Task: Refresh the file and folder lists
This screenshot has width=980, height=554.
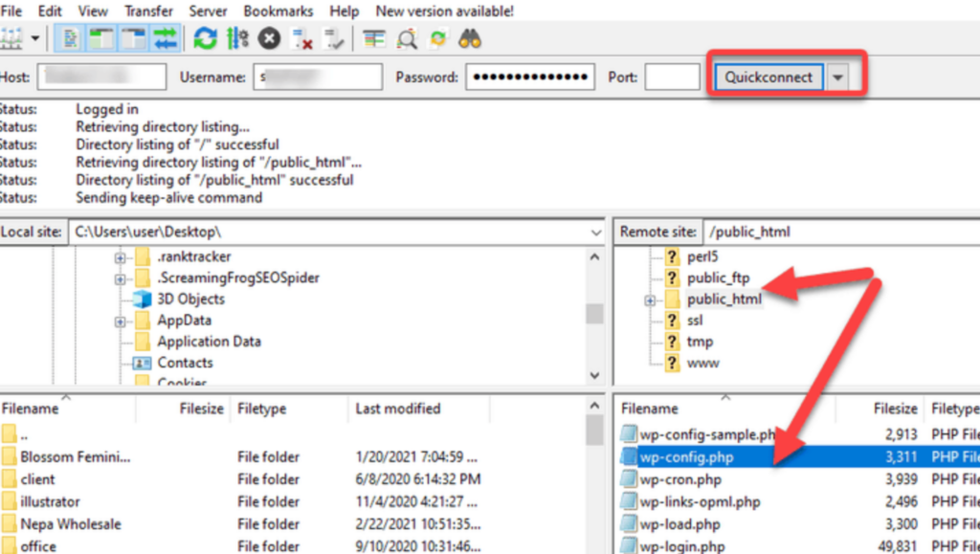Action: (205, 39)
